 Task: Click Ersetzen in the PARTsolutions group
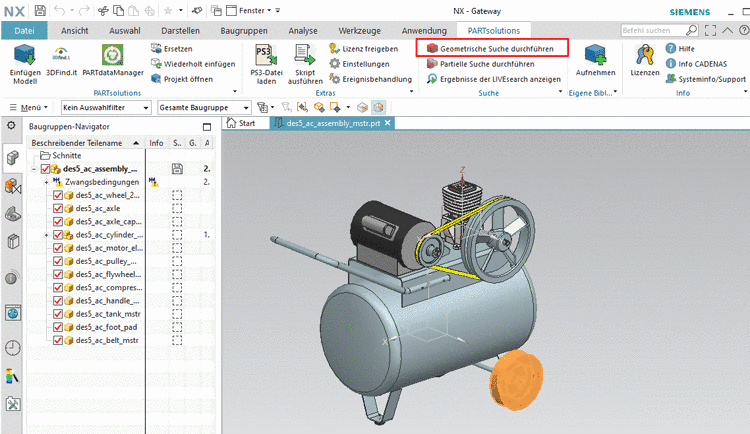click(x=172, y=49)
